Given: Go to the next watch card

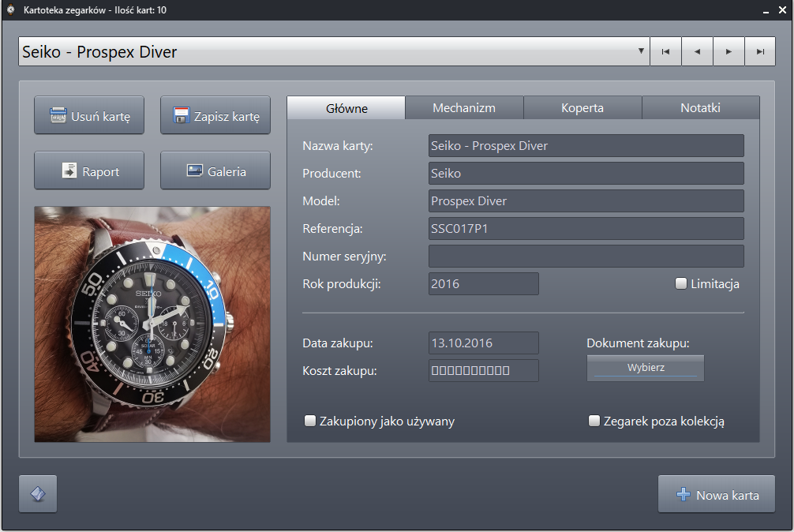Looking at the screenshot, I should click(728, 51).
